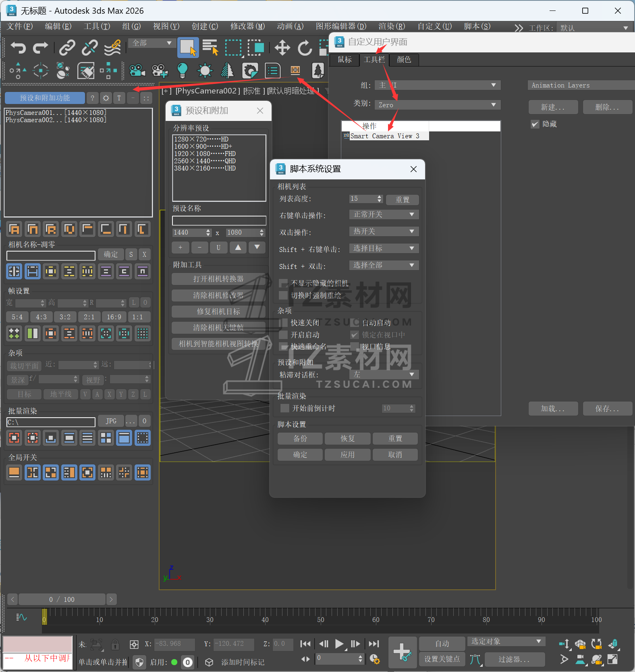Click the question mark help button
Screen dimensions: 635x672
click(92, 98)
